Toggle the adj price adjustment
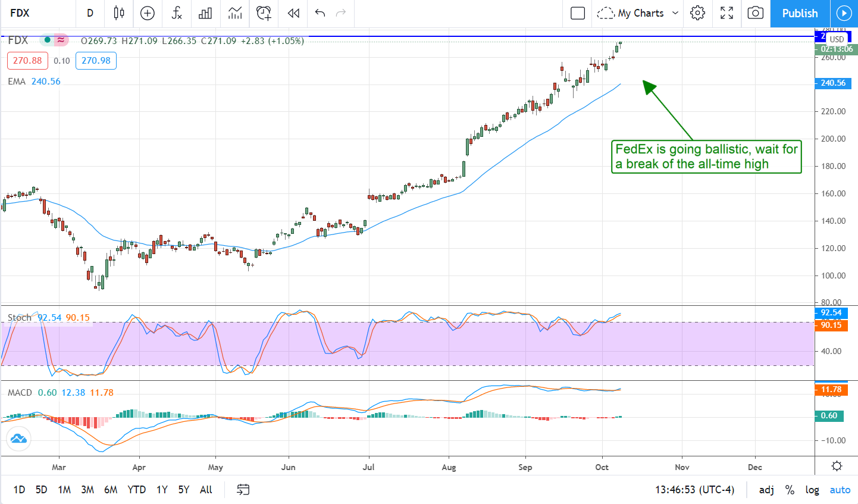 pos(766,490)
